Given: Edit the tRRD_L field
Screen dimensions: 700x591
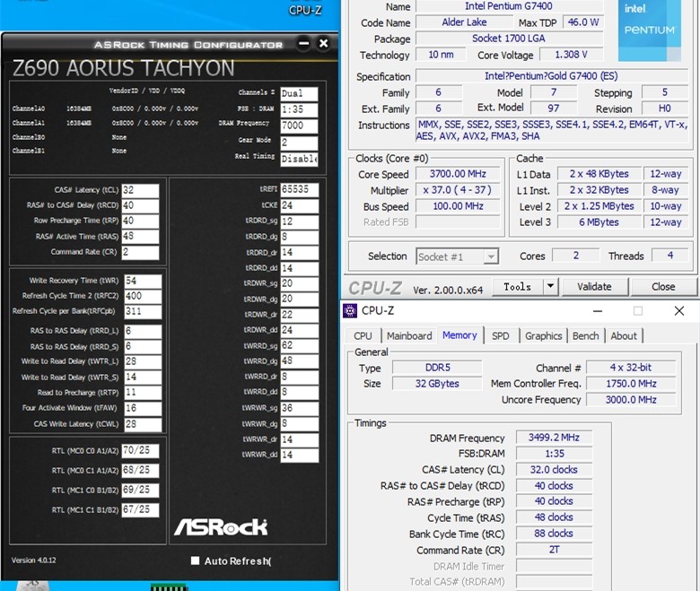Looking at the screenshot, I should [143, 331].
